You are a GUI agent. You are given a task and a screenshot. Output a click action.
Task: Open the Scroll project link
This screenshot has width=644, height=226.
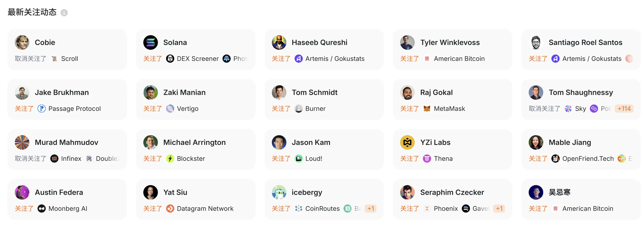pos(70,59)
